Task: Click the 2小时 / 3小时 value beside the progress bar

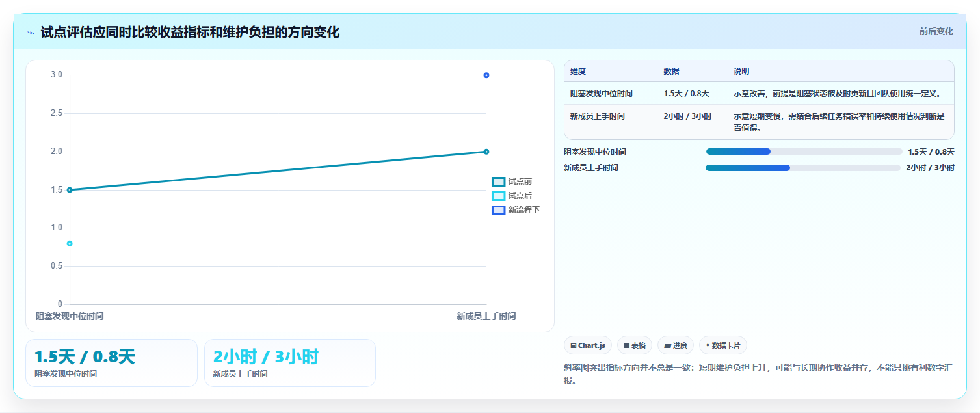Action: pyautogui.click(x=930, y=168)
